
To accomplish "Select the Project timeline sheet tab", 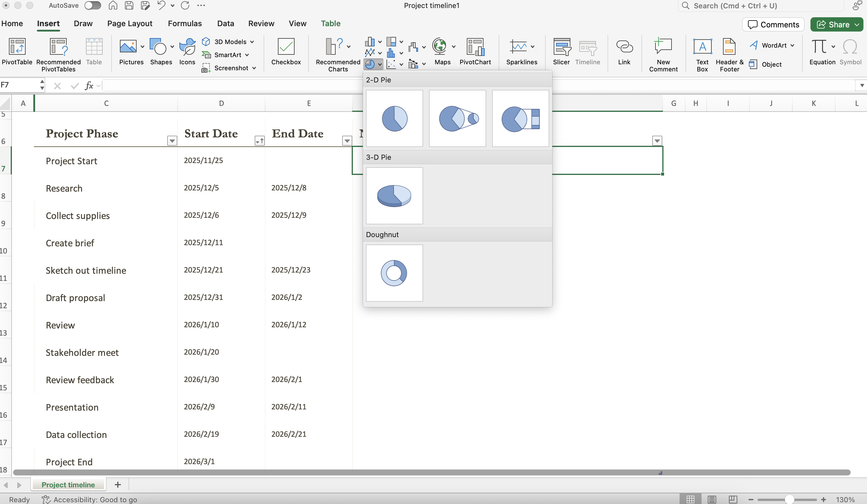I will pos(68,484).
